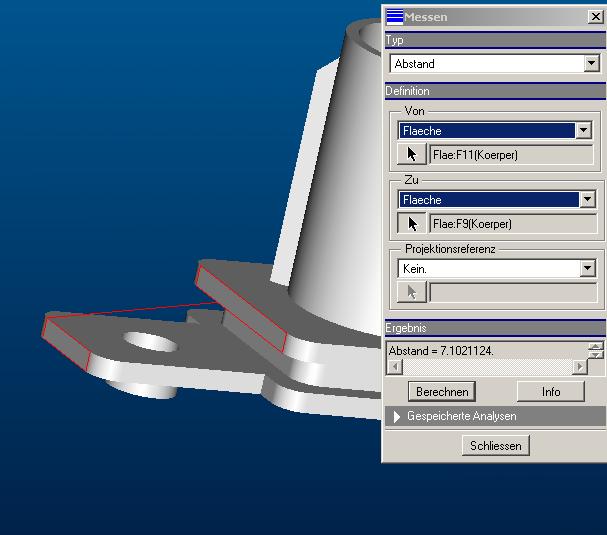The image size is (607, 535).
Task: Click the result horizontal scrollbar track
Action: click(487, 366)
